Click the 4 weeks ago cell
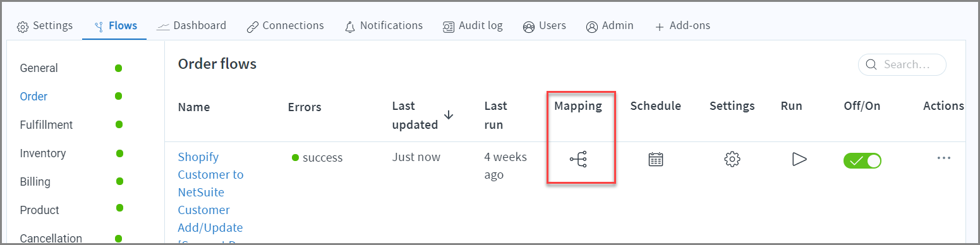The image size is (980, 245). pos(506,165)
